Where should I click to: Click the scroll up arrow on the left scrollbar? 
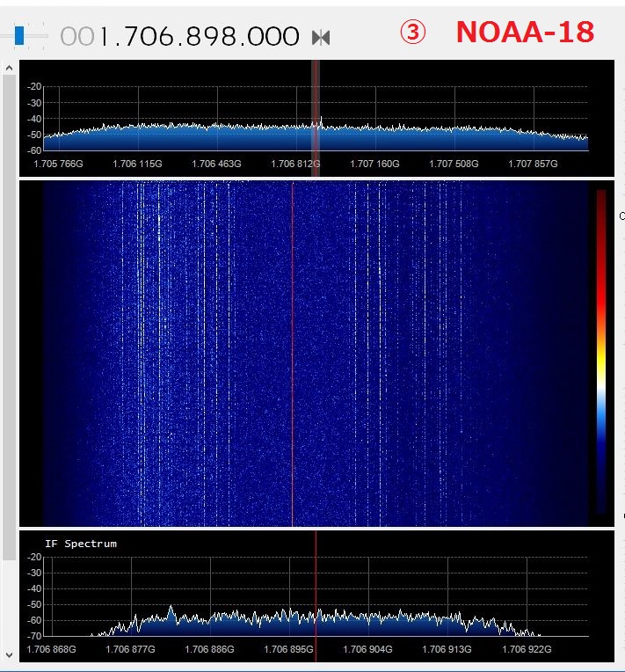point(9,68)
